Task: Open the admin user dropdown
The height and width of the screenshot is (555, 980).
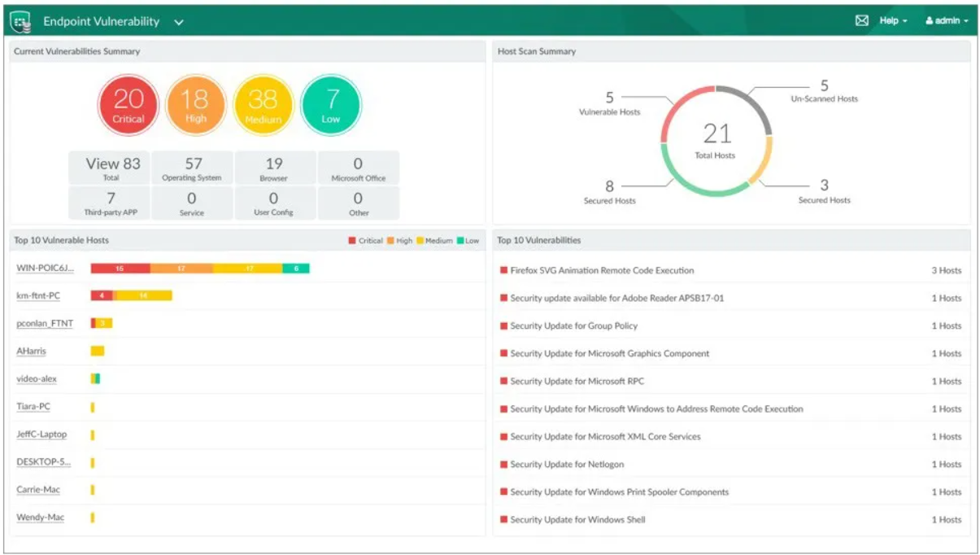Action: coord(947,21)
